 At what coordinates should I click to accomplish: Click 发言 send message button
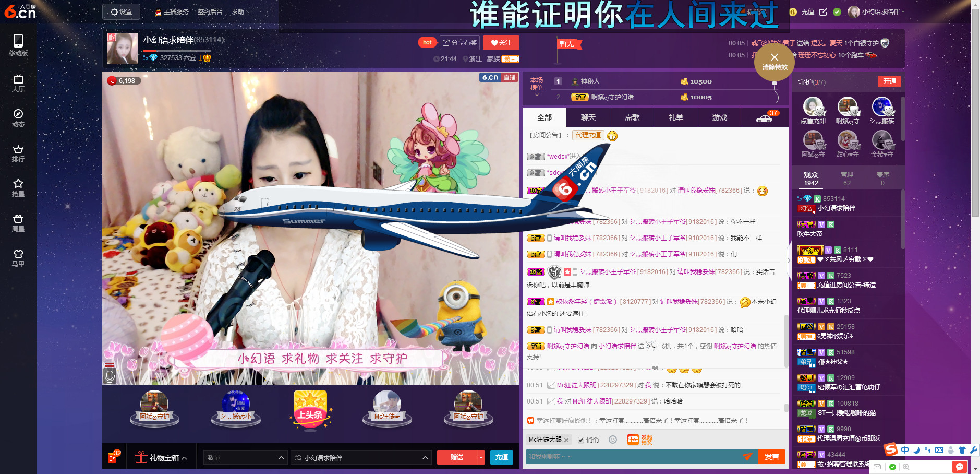point(771,457)
